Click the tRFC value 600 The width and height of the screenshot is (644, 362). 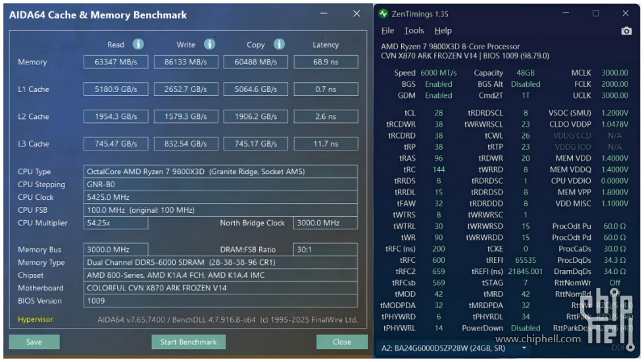(439, 260)
